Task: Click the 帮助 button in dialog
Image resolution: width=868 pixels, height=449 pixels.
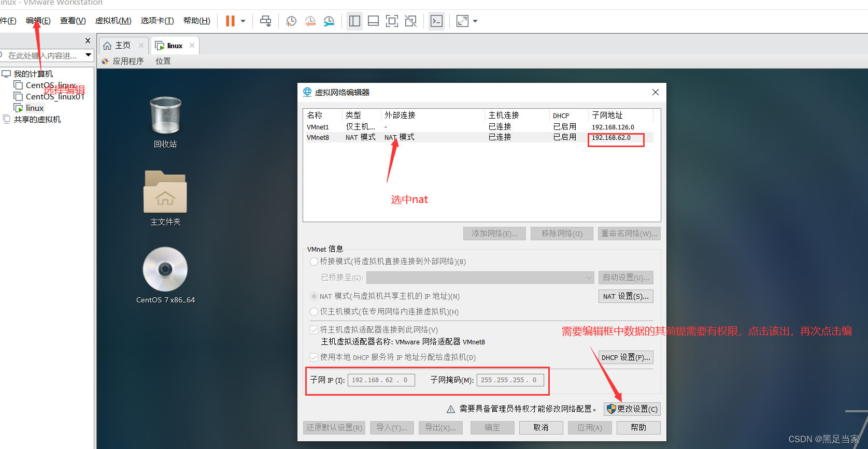Action: [638, 428]
